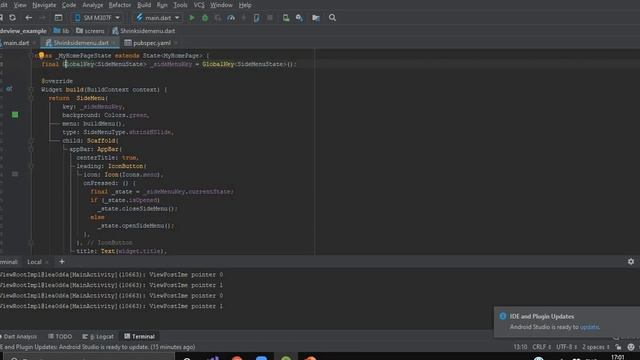Open the Terminal tool window tab

140,336
